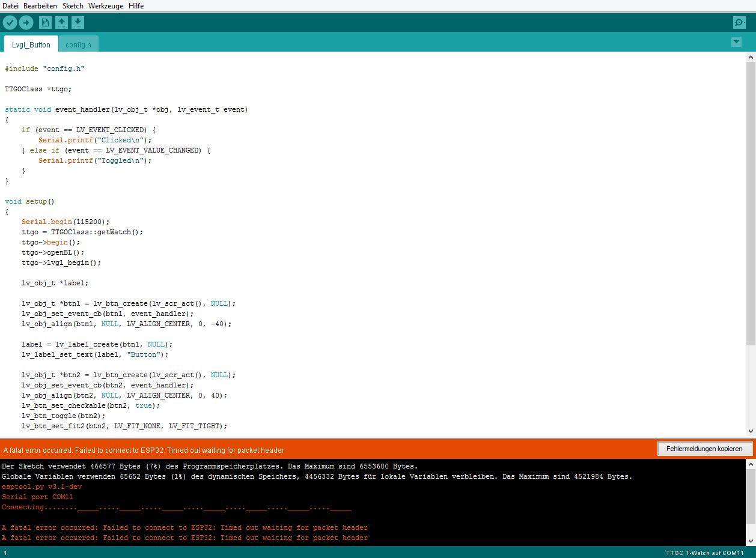
Task: Click the 'ttgo->begin();' line
Action: click(x=50, y=242)
